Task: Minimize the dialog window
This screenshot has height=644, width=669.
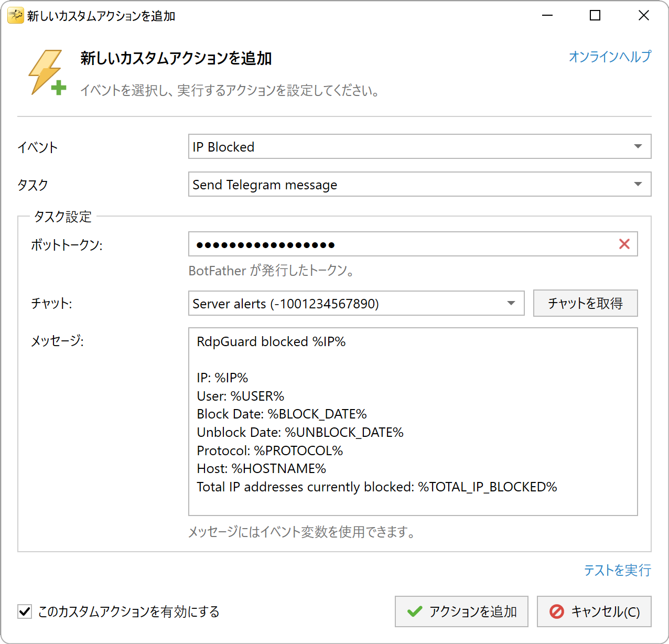Action: pyautogui.click(x=547, y=16)
